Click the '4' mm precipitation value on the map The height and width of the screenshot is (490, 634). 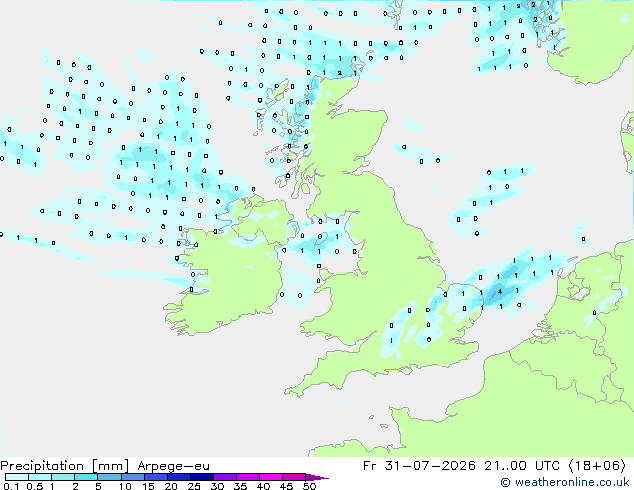click(x=500, y=291)
